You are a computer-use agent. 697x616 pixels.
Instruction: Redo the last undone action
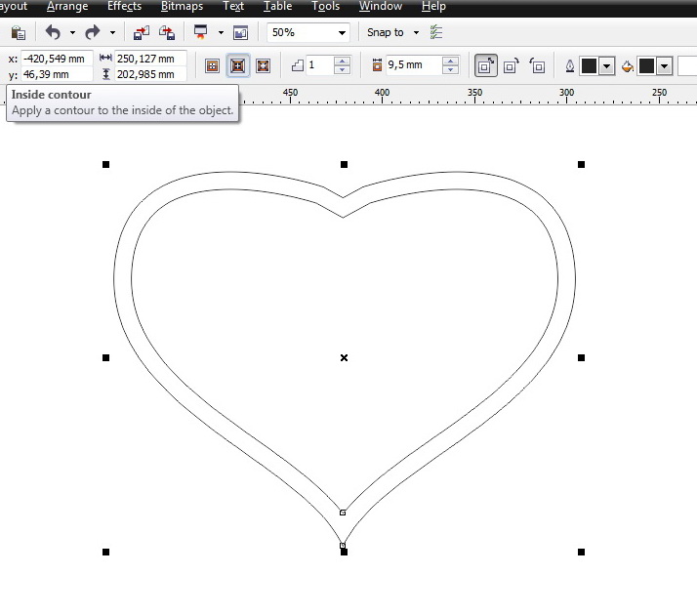coord(93,32)
